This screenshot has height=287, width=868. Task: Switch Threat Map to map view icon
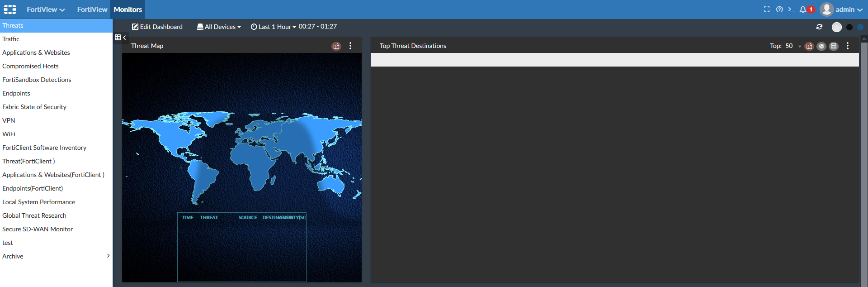point(336,46)
